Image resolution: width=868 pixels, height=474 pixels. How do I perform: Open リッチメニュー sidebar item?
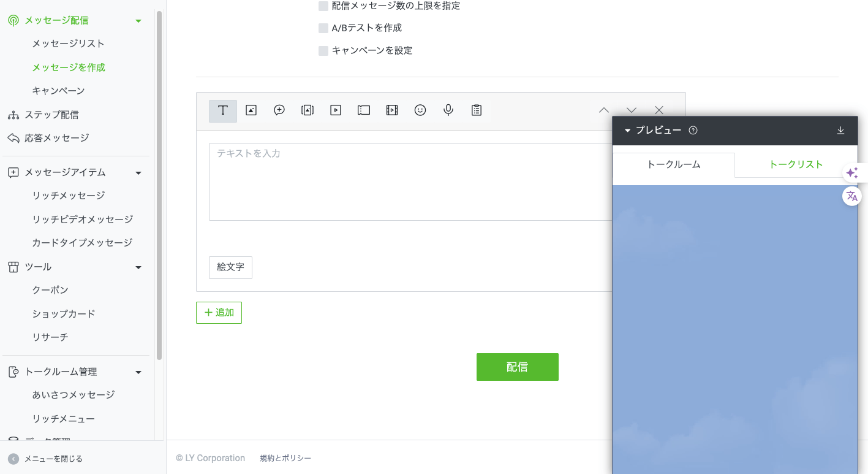point(64,419)
